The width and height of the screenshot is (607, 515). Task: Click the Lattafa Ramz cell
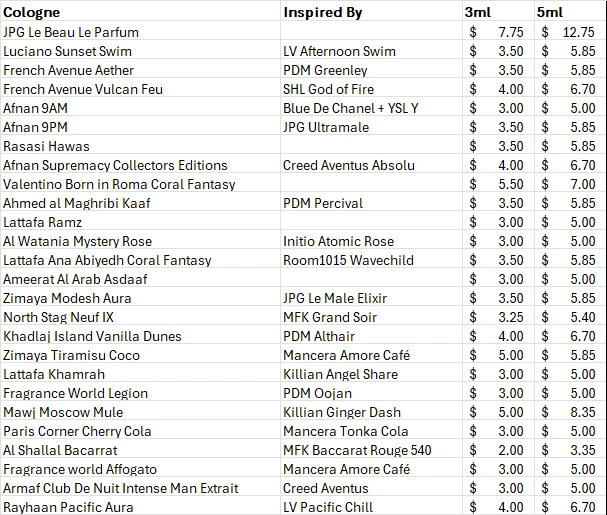click(141, 222)
